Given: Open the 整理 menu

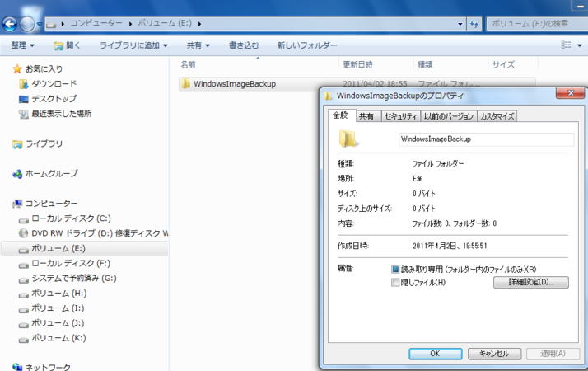Looking at the screenshot, I should (x=22, y=45).
